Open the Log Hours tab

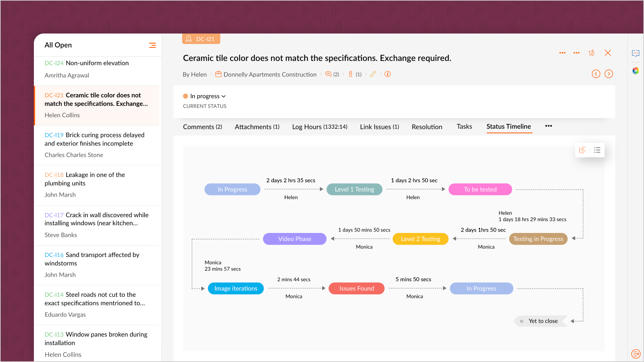[319, 127]
